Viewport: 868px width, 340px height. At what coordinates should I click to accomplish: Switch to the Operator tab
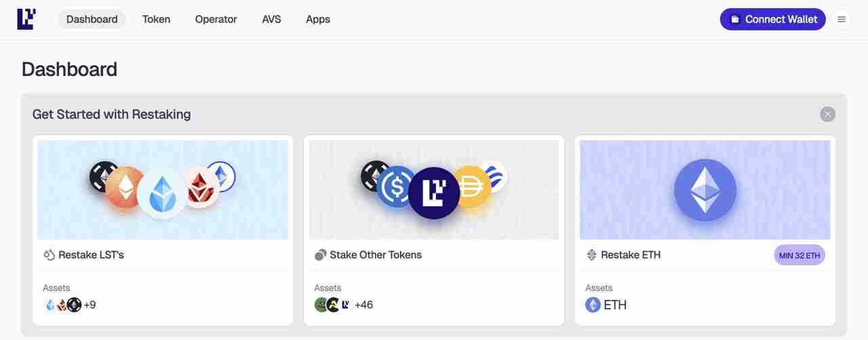[x=216, y=19]
